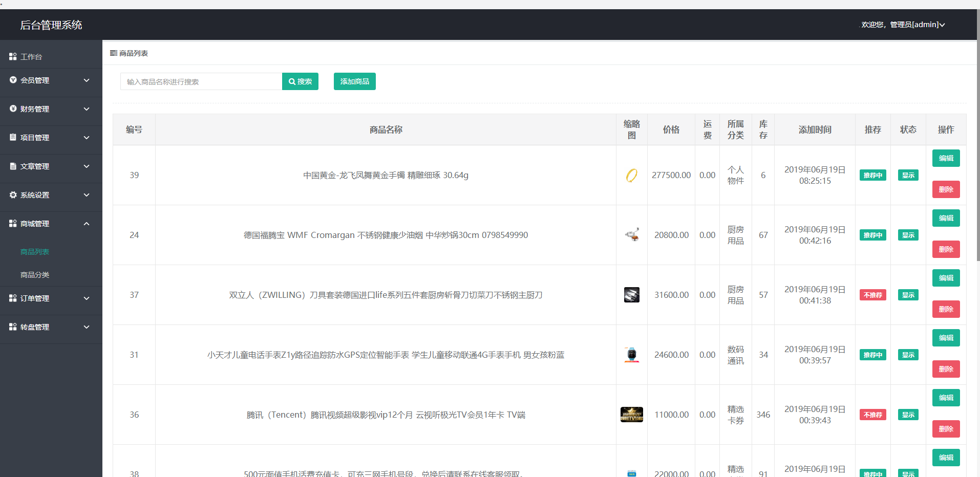Click the 订单管理 sidebar icon
This screenshot has height=477, width=980.
(x=13, y=298)
